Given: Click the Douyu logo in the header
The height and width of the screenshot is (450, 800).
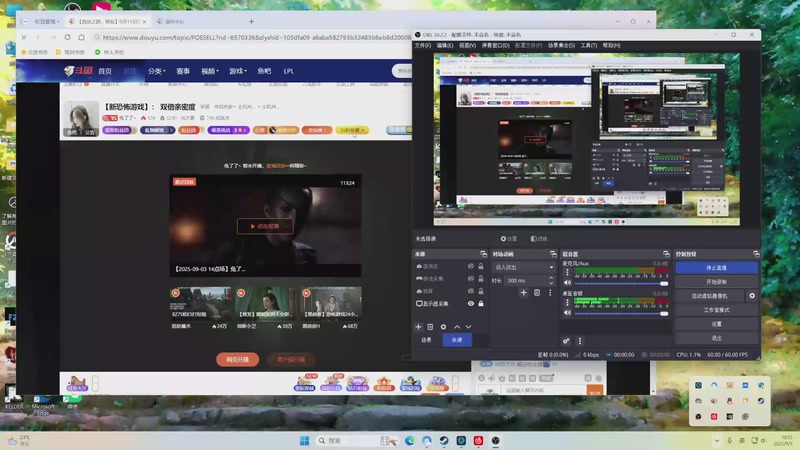Looking at the screenshot, I should click(78, 71).
